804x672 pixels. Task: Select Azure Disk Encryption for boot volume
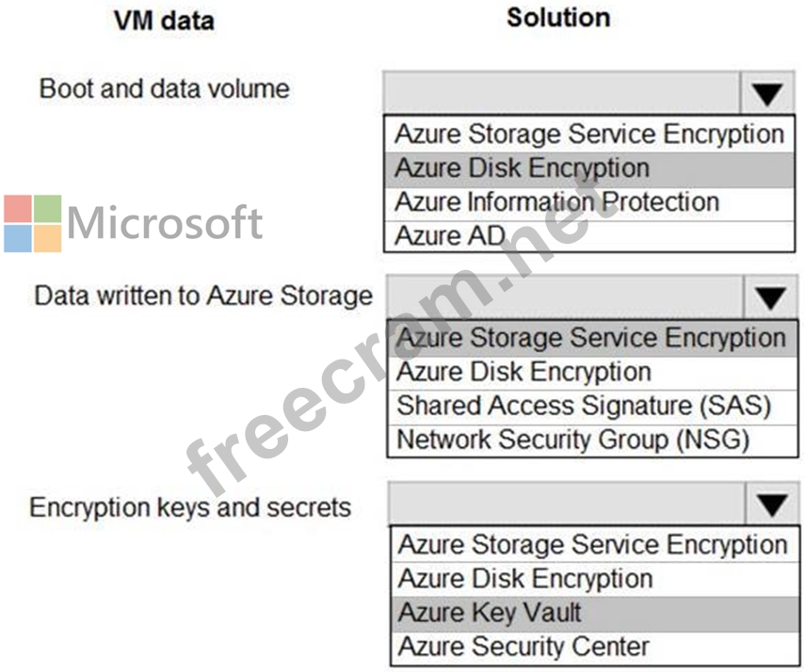click(x=589, y=169)
